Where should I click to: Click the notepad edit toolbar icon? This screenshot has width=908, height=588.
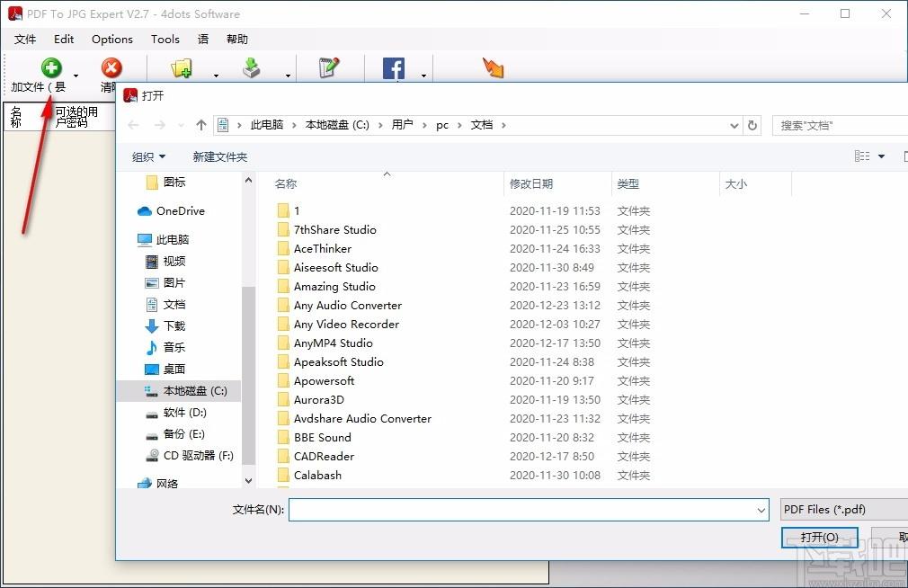[329, 67]
